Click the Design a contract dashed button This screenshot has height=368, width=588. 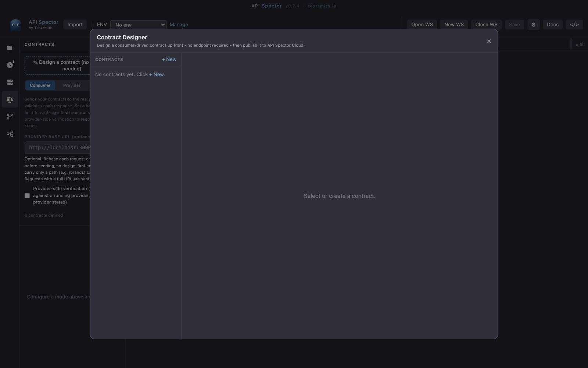(x=57, y=66)
